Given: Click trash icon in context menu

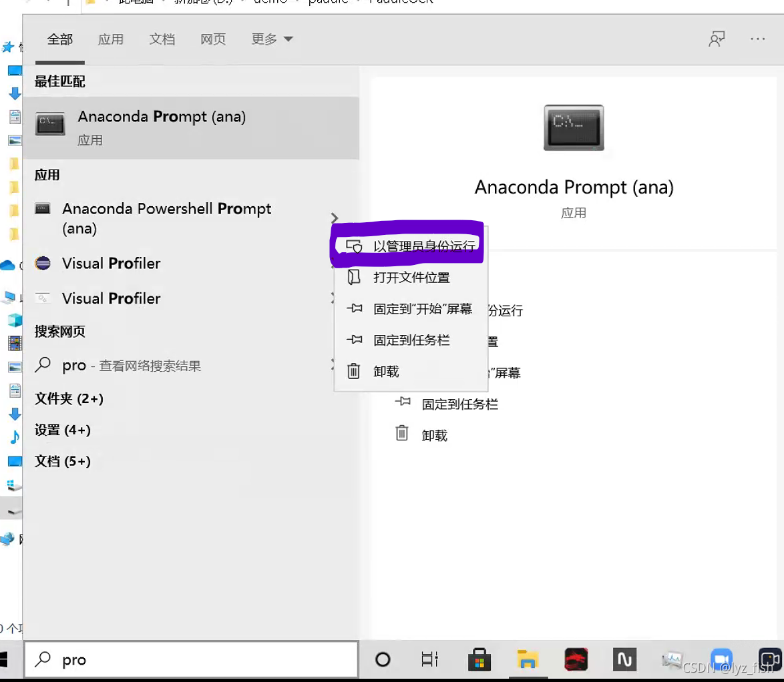Looking at the screenshot, I should tap(353, 371).
